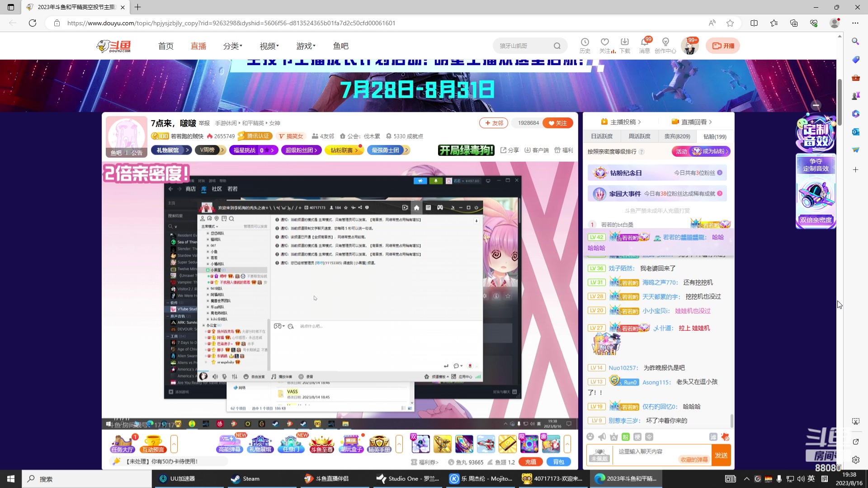Expand the gift shortcut arrow next to 互动预言
The width and height of the screenshot is (868, 488).
coord(175,444)
